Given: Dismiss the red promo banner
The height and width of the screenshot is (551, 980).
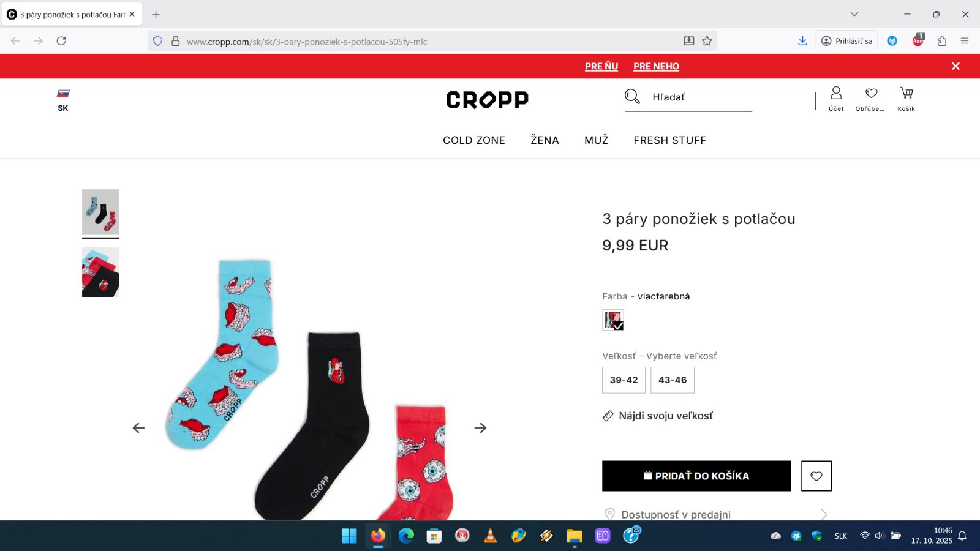Looking at the screenshot, I should (x=956, y=66).
